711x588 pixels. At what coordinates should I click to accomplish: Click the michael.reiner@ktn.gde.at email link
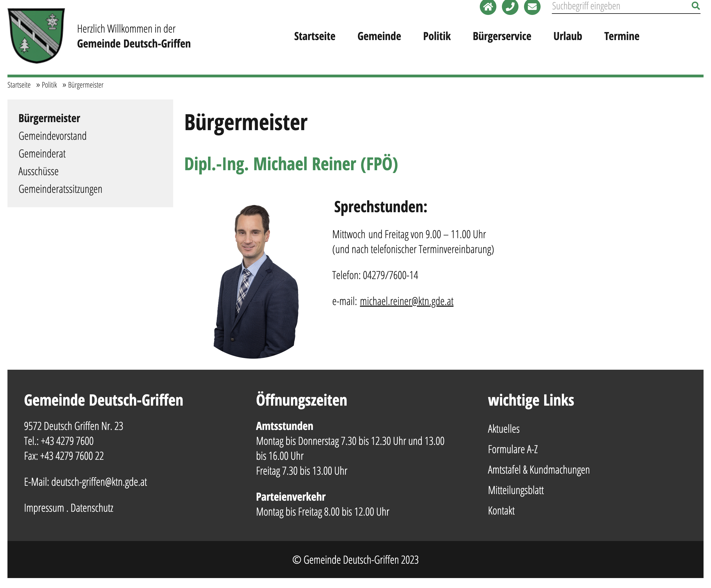(406, 301)
